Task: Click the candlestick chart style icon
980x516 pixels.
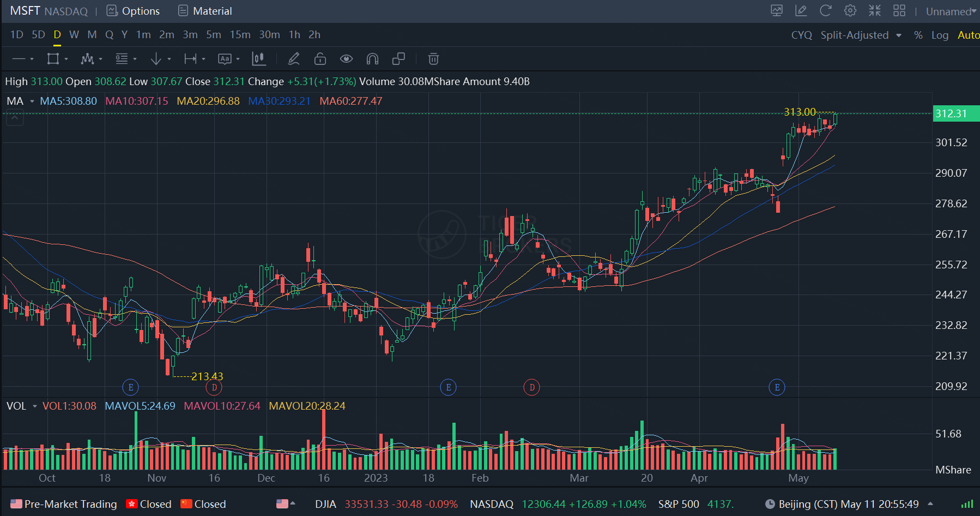Action: click(259, 59)
